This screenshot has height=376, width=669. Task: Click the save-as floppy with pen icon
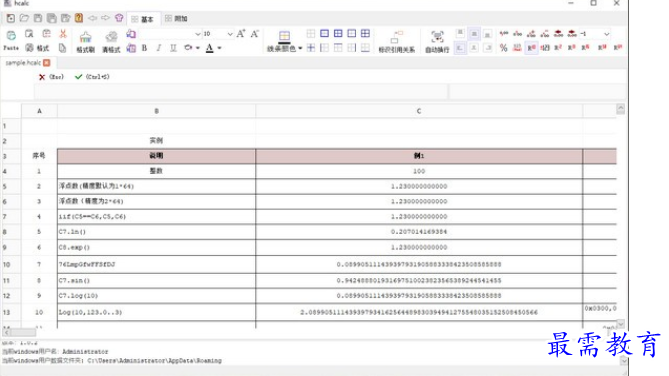coord(65,18)
